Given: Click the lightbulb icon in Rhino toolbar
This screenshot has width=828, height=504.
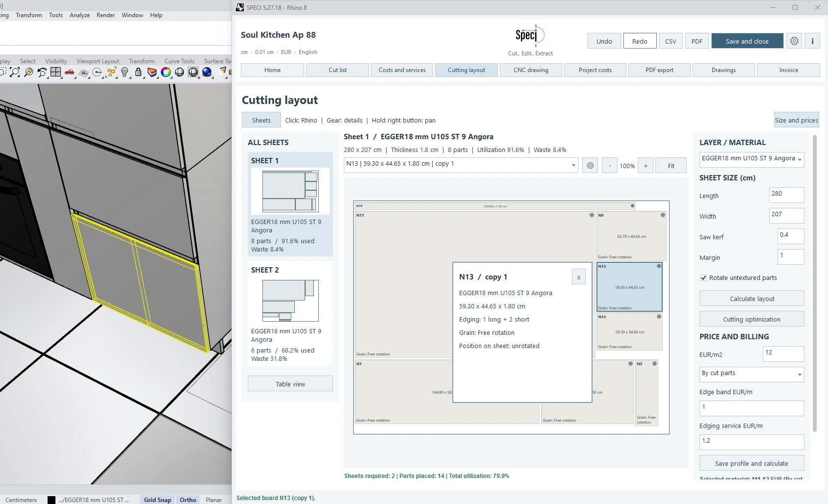Looking at the screenshot, I should (x=125, y=73).
